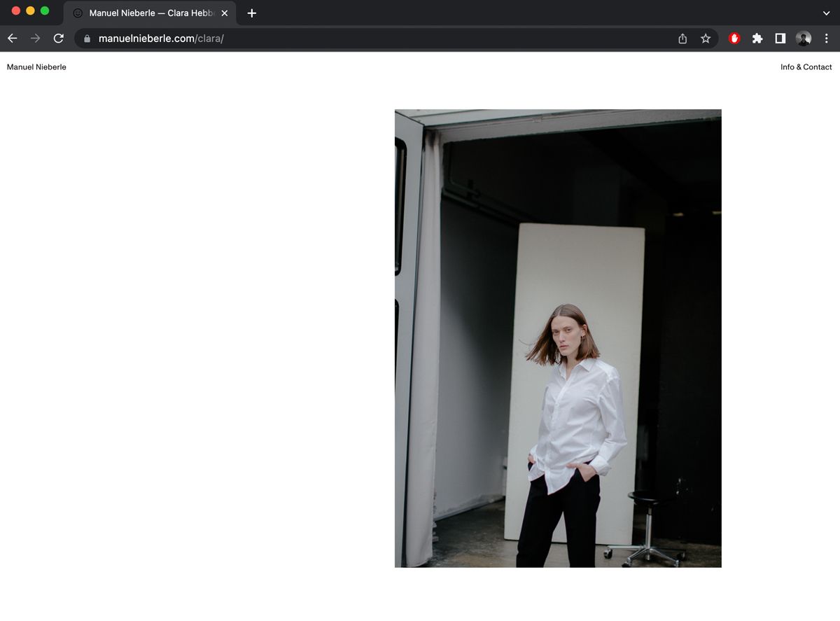Viewport: 840px width, 621px height.
Task: Click the forward navigation arrow
Action: (35, 39)
